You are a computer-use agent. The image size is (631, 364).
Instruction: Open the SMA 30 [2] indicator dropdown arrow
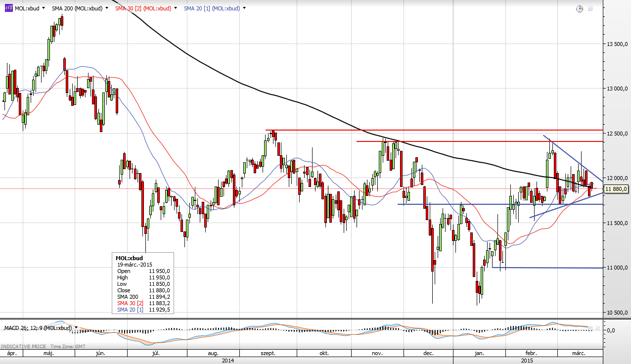pyautogui.click(x=177, y=8)
